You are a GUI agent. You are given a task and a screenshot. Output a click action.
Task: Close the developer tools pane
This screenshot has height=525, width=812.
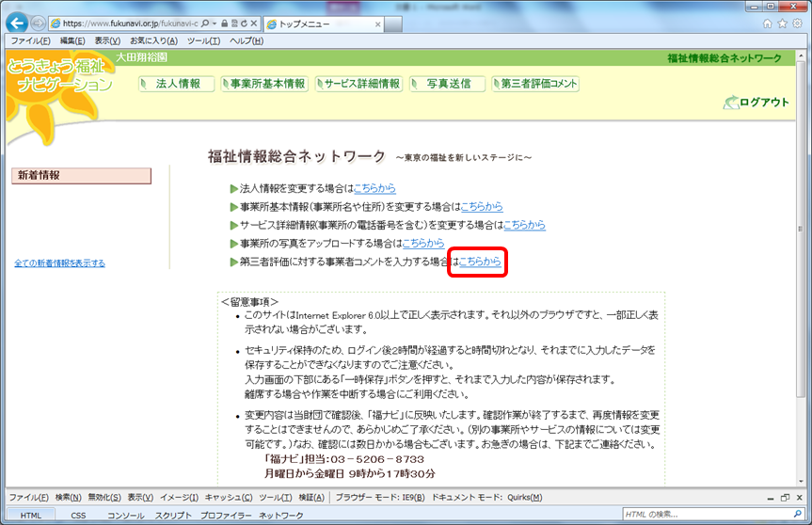click(799, 498)
